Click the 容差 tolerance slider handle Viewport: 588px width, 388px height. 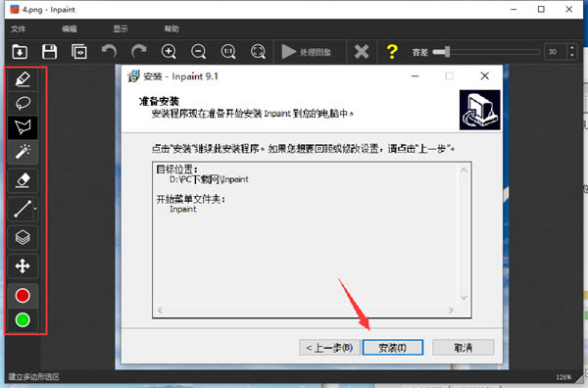[x=446, y=52]
